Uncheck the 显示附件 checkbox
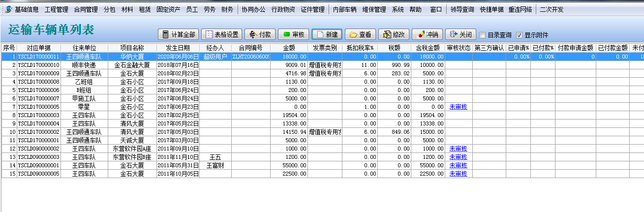Screen dimensions: 644x212 (519, 35)
